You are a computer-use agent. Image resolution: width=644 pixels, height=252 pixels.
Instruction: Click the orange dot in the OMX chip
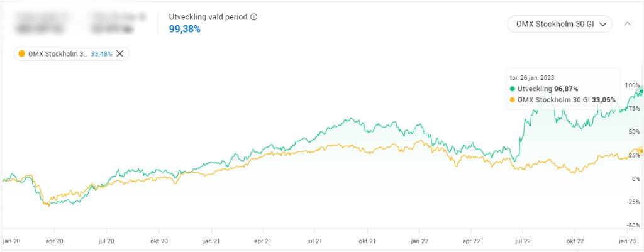(22, 54)
